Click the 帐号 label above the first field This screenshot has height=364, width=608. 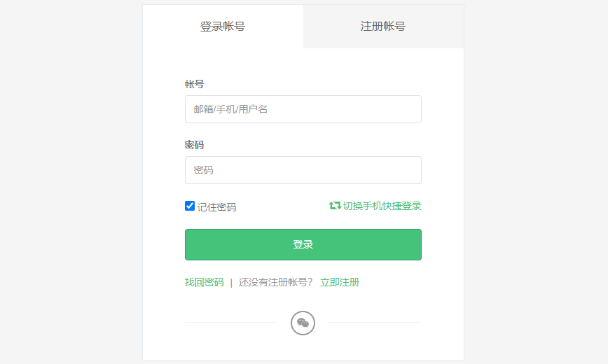194,84
